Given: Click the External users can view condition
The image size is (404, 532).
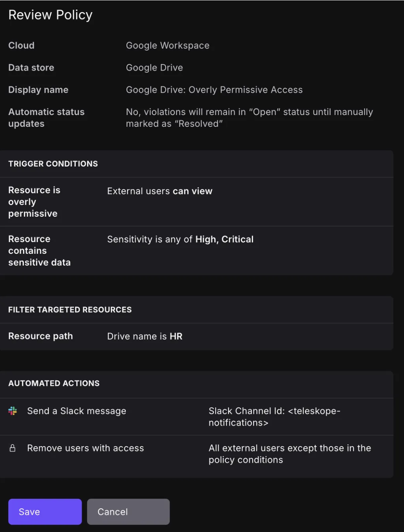Looking at the screenshot, I should pyautogui.click(x=160, y=191).
